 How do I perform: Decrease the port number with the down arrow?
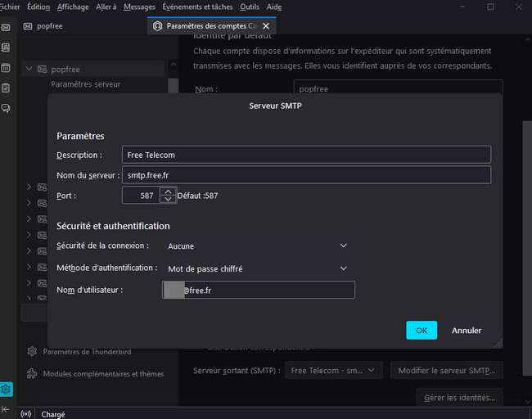[168, 199]
